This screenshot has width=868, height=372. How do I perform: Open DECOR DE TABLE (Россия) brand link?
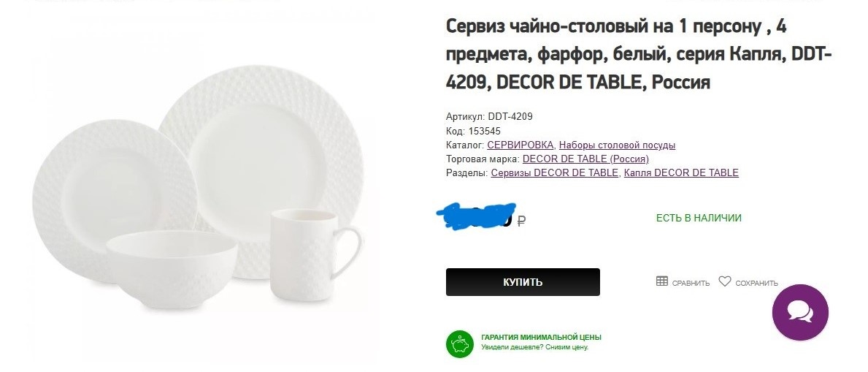[585, 159]
